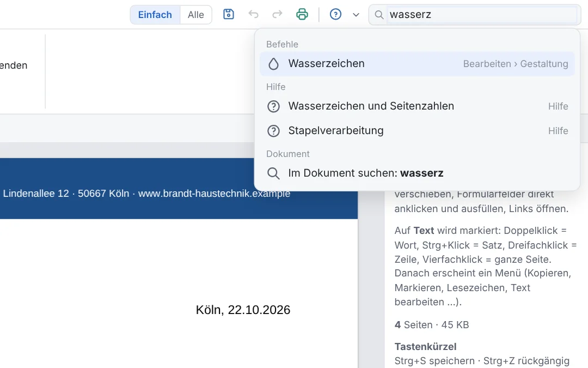
Task: Expand the chevron next to help
Action: (x=356, y=15)
